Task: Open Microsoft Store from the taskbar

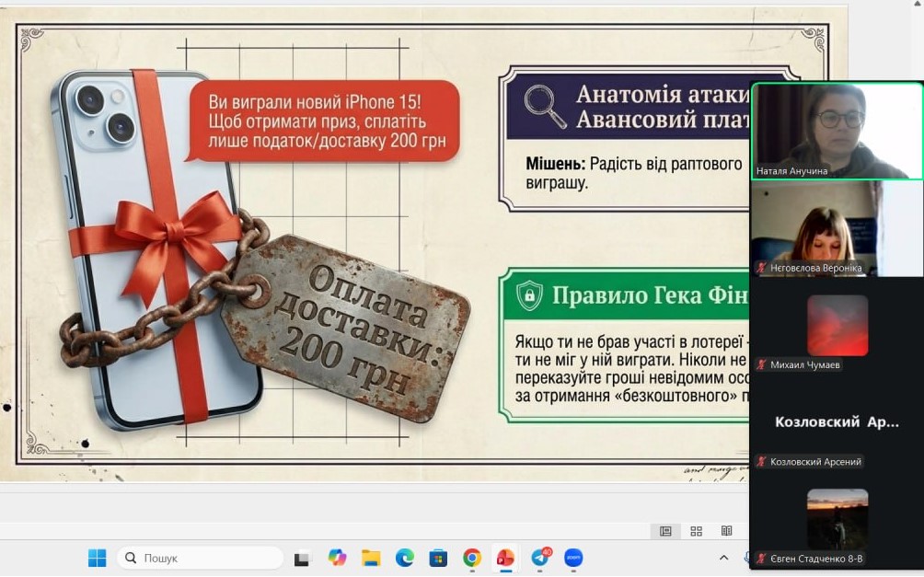Action: tap(438, 558)
